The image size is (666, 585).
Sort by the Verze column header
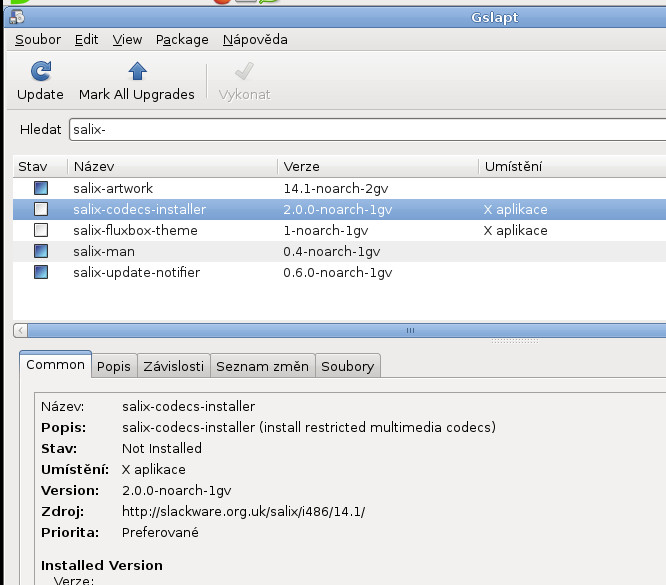378,167
